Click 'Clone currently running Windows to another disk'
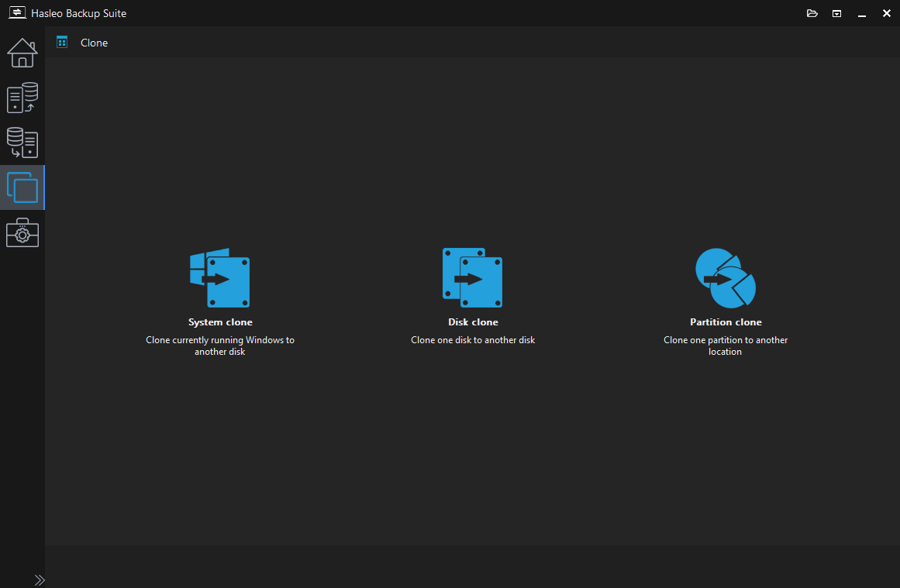Image resolution: width=900 pixels, height=588 pixels. [220, 346]
